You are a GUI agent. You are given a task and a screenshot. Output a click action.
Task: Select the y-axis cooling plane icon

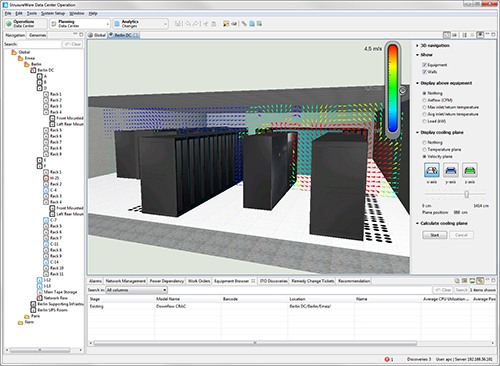[451, 170]
